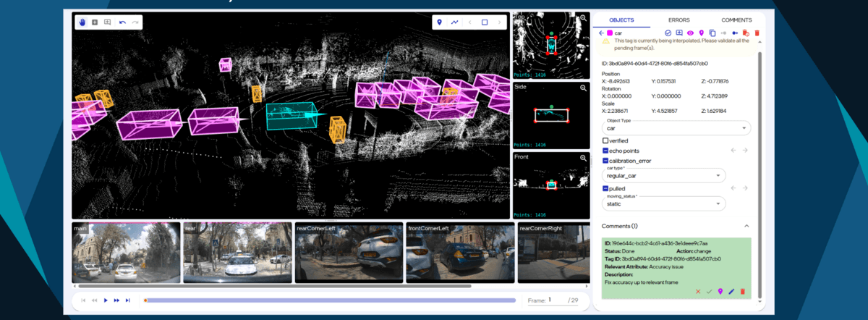Approve the comment with green check
868x320 pixels.
709,291
